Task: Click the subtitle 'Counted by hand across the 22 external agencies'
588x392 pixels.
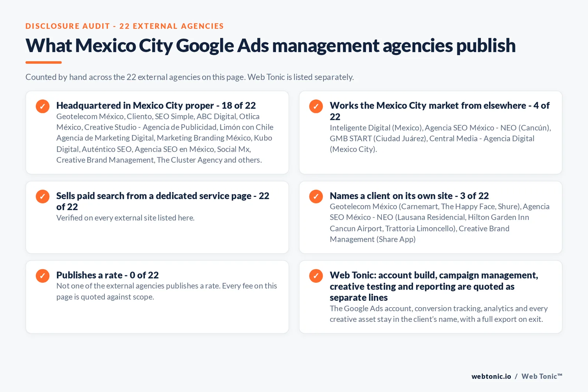Action: coord(190,77)
